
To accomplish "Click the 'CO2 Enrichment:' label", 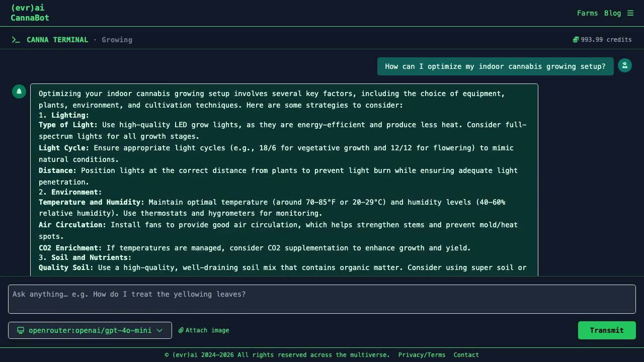I will tap(70, 248).
